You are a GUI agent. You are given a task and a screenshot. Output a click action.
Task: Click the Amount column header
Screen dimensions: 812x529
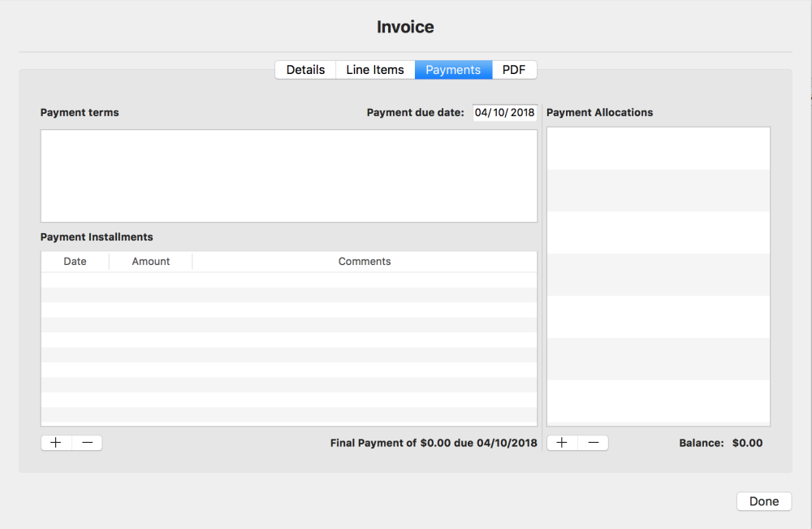150,261
